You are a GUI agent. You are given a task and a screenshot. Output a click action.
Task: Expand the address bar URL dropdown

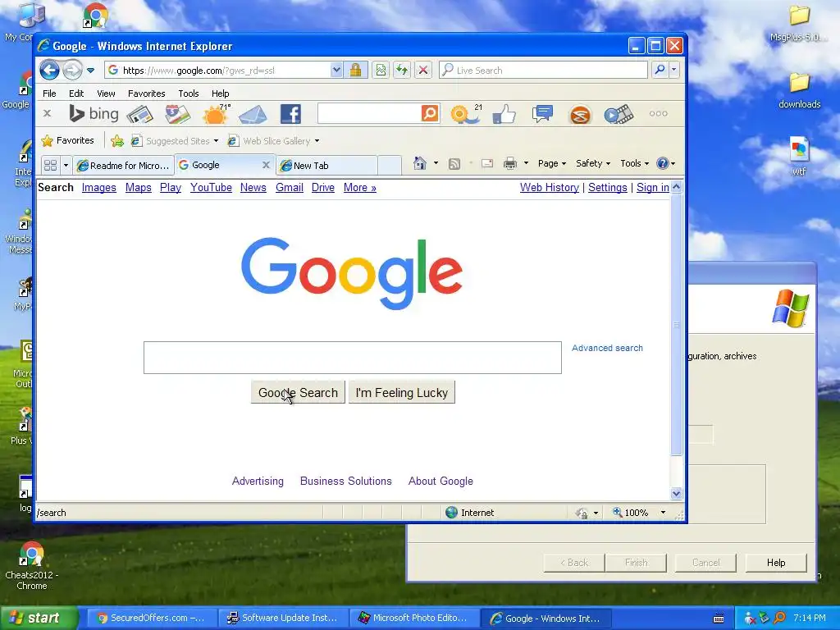coord(336,71)
